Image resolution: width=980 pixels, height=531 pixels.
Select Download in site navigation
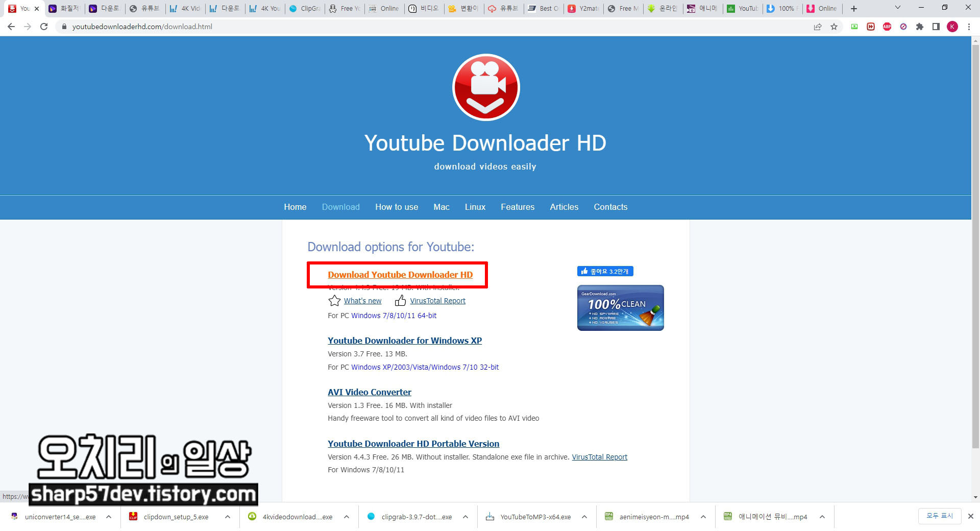341,207
